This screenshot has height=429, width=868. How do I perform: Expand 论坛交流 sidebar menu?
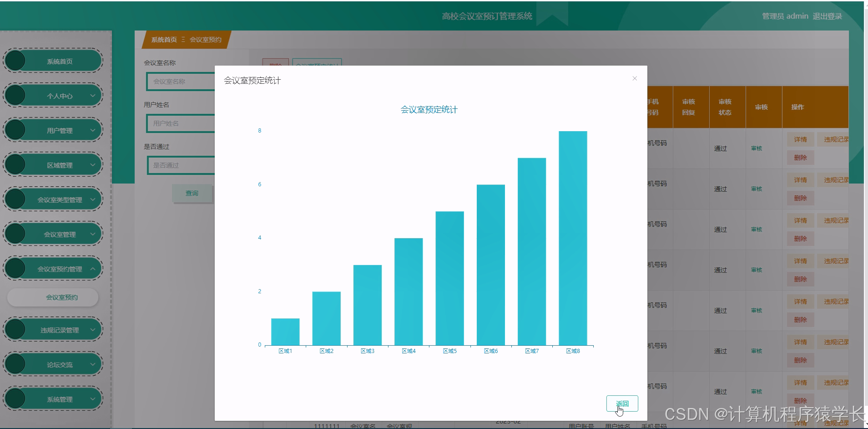point(53,364)
